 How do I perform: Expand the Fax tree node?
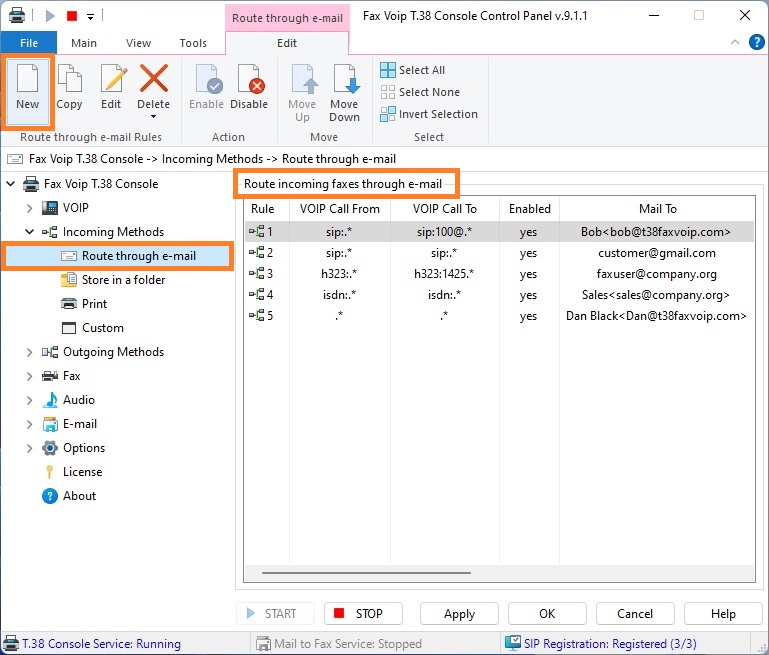pyautogui.click(x=29, y=376)
